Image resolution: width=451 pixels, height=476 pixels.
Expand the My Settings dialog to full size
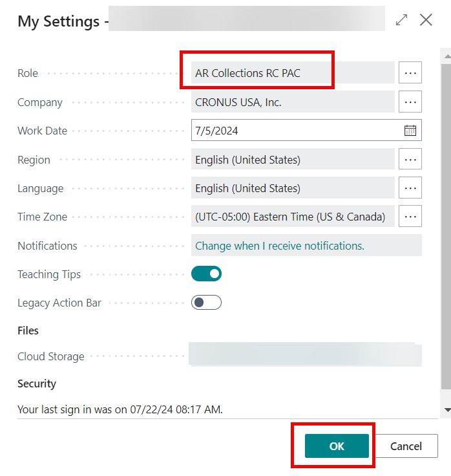tap(401, 20)
